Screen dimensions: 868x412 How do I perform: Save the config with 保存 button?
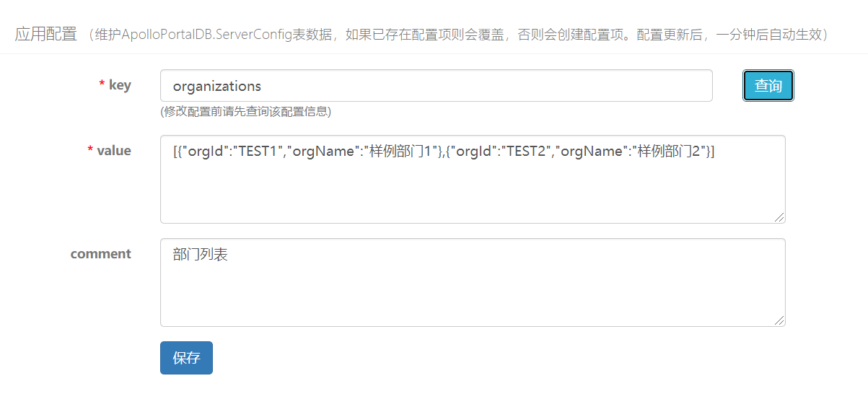pos(186,358)
